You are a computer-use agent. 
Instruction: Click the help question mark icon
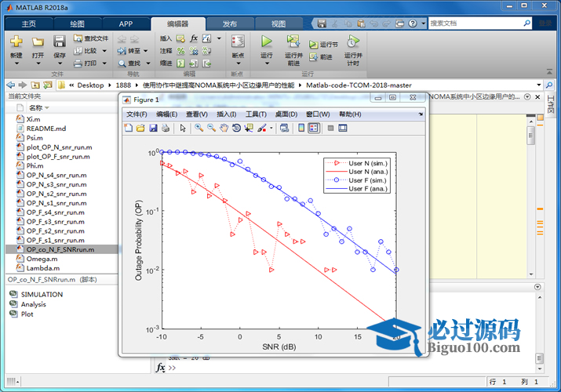point(413,24)
